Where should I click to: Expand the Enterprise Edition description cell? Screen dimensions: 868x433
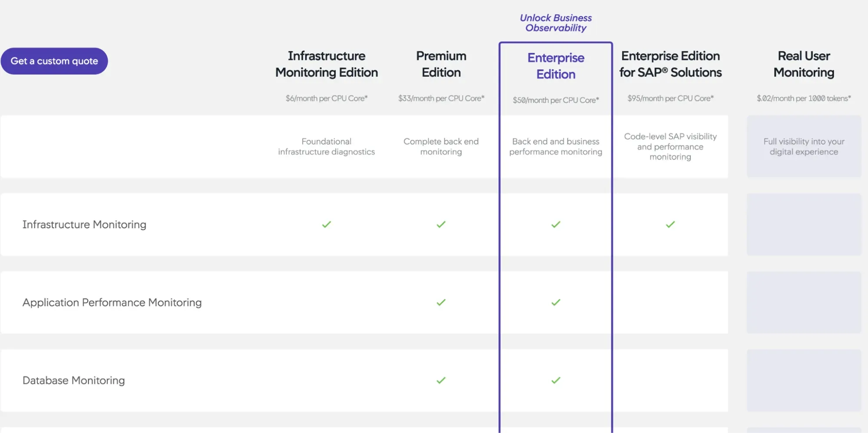tap(555, 147)
